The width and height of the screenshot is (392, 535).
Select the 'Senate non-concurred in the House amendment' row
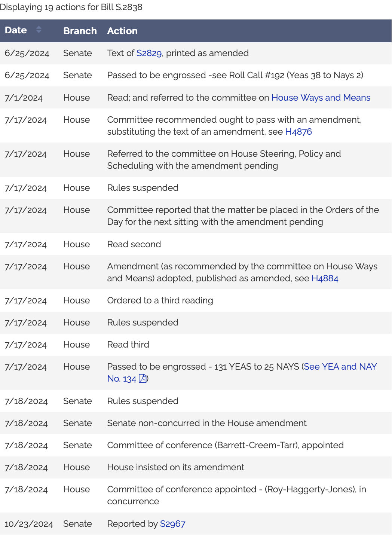[x=206, y=423]
